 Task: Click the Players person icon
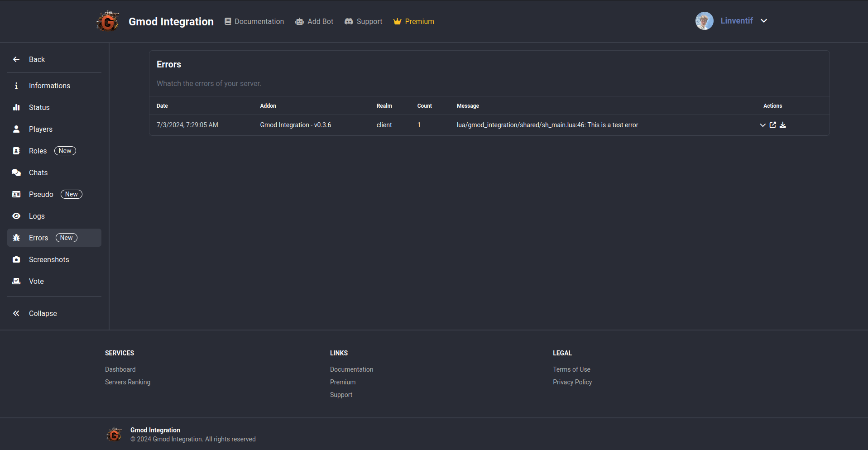coord(16,129)
